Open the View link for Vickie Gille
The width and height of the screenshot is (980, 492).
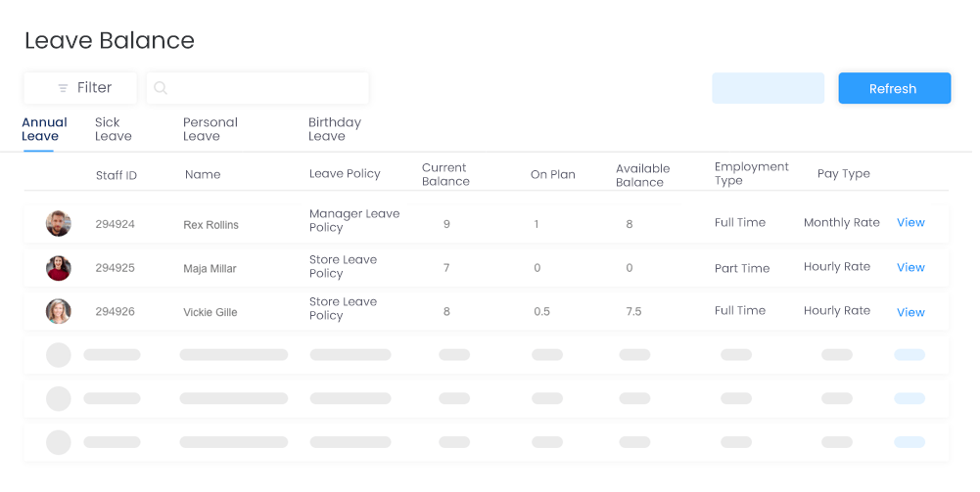click(910, 312)
